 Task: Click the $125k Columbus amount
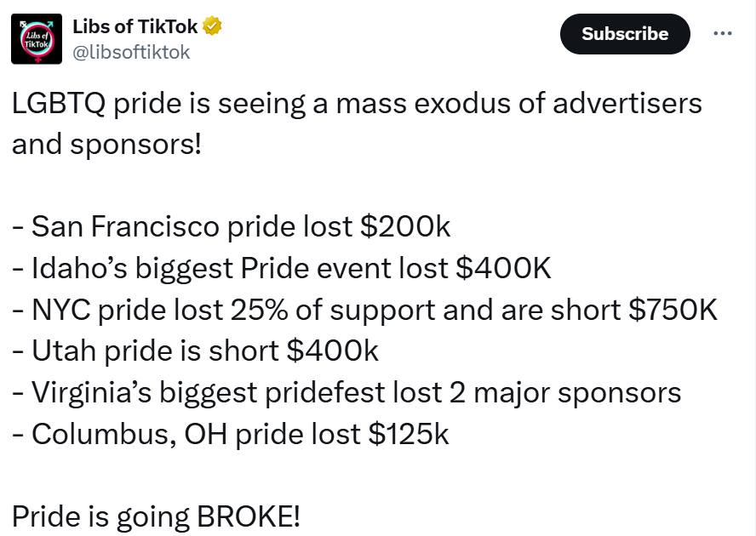408,433
